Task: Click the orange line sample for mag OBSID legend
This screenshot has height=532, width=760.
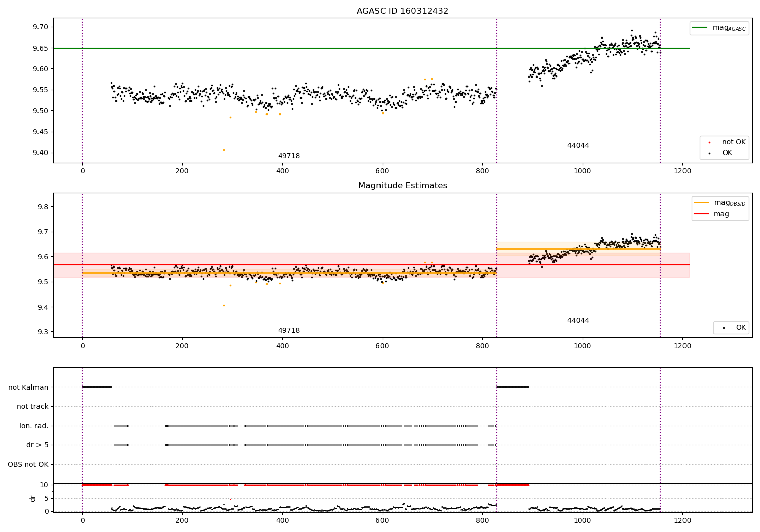Action: pos(701,203)
